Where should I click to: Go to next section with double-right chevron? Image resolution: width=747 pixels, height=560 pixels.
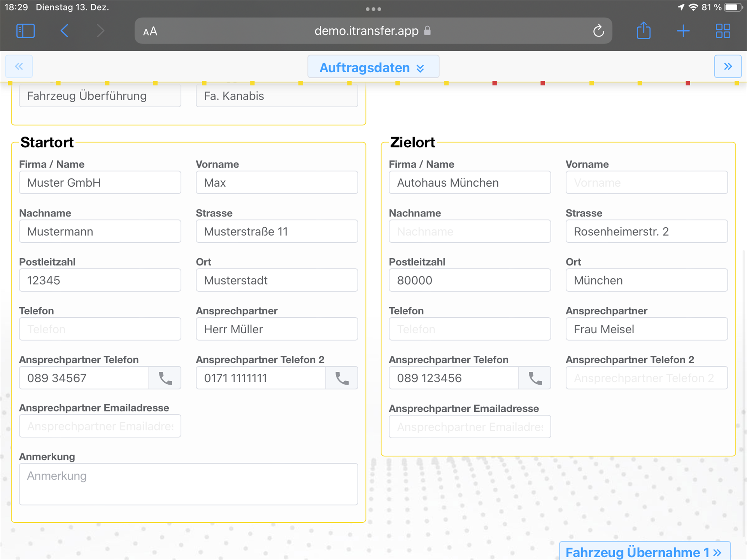[728, 66]
